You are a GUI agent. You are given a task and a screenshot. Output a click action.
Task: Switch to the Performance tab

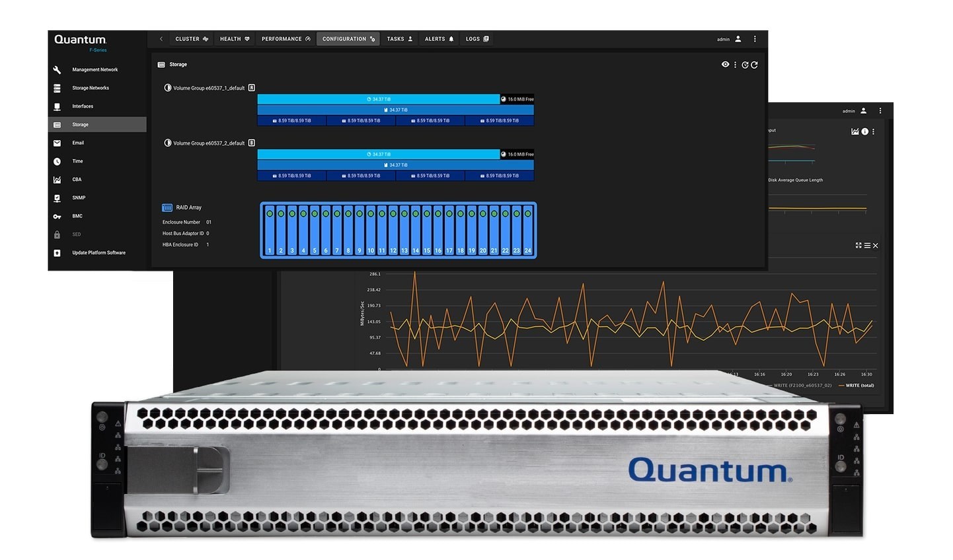[x=286, y=39]
